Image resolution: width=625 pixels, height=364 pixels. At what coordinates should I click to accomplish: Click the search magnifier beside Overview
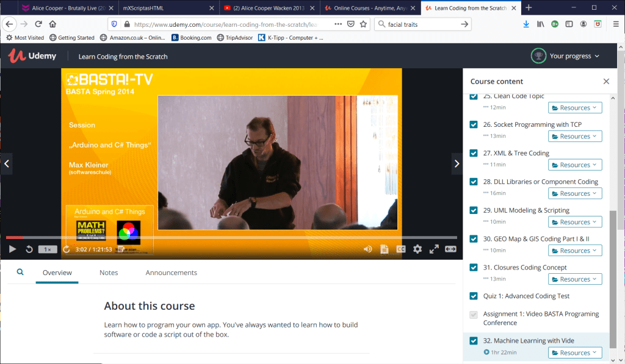20,273
